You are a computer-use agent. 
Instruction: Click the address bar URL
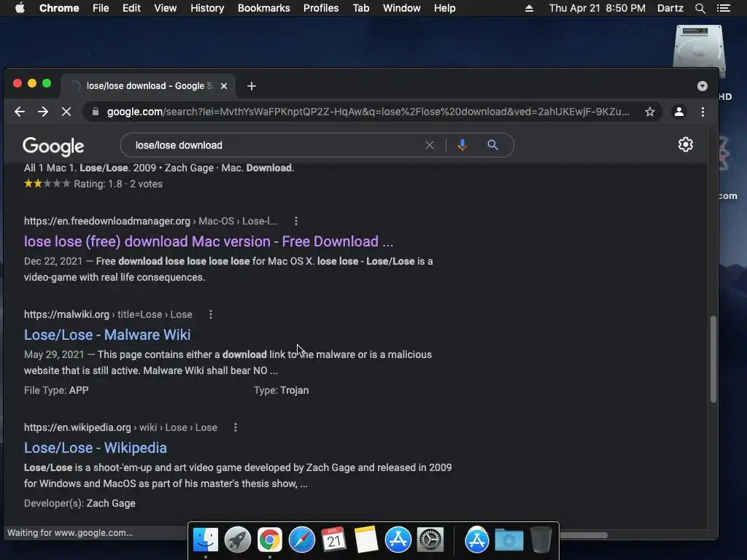click(x=368, y=112)
